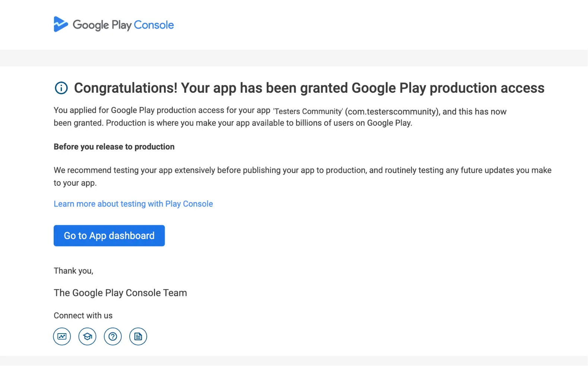Follow Learn more about testing with Play Console
Viewport: 588px width, 366px height.
133,204
